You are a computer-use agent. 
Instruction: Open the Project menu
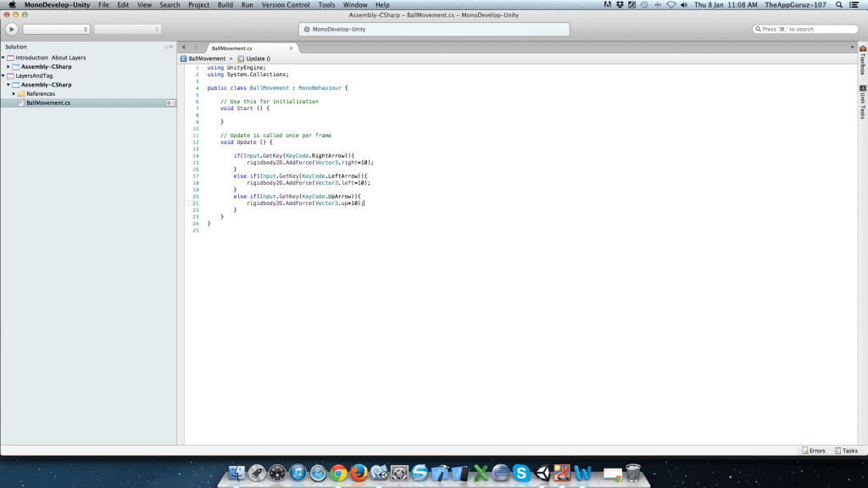(x=198, y=5)
